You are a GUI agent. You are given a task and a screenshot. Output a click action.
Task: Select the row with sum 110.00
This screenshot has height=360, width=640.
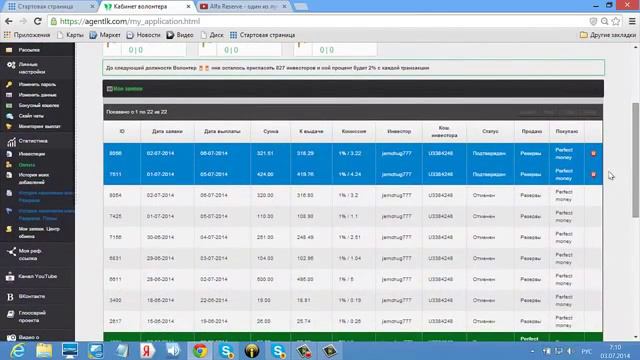click(x=353, y=216)
